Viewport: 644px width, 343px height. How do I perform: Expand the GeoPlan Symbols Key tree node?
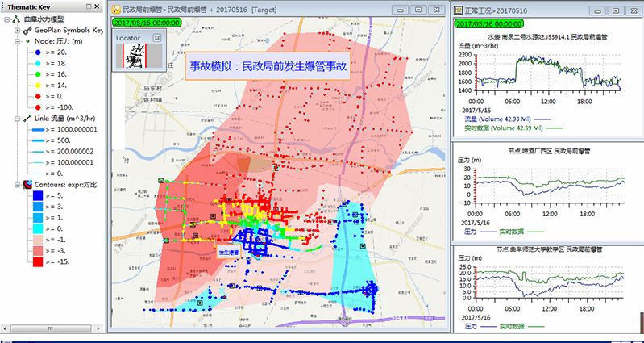[18, 30]
